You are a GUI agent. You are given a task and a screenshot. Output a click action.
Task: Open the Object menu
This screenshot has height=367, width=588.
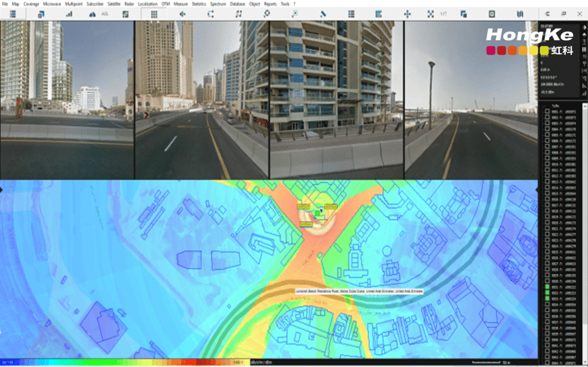click(x=255, y=4)
